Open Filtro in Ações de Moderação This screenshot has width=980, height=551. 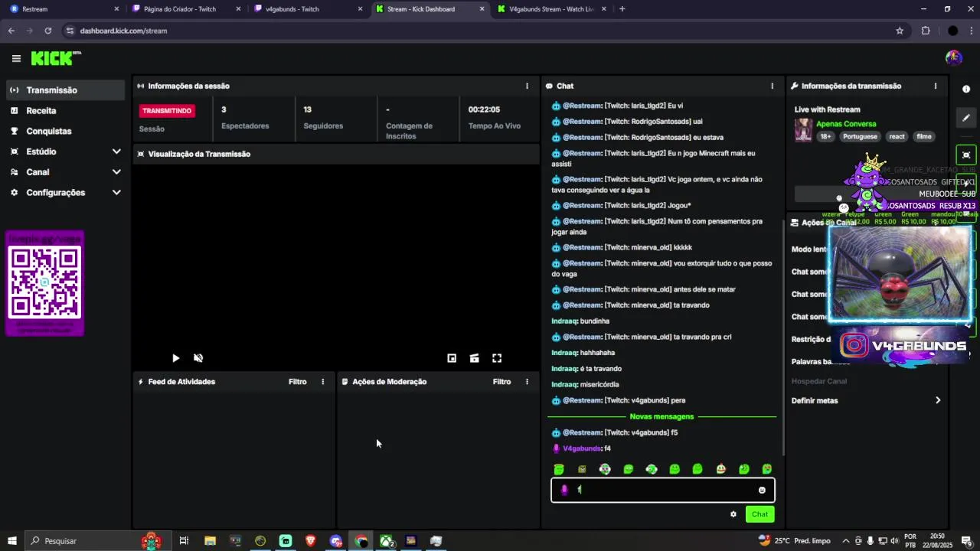pyautogui.click(x=501, y=381)
